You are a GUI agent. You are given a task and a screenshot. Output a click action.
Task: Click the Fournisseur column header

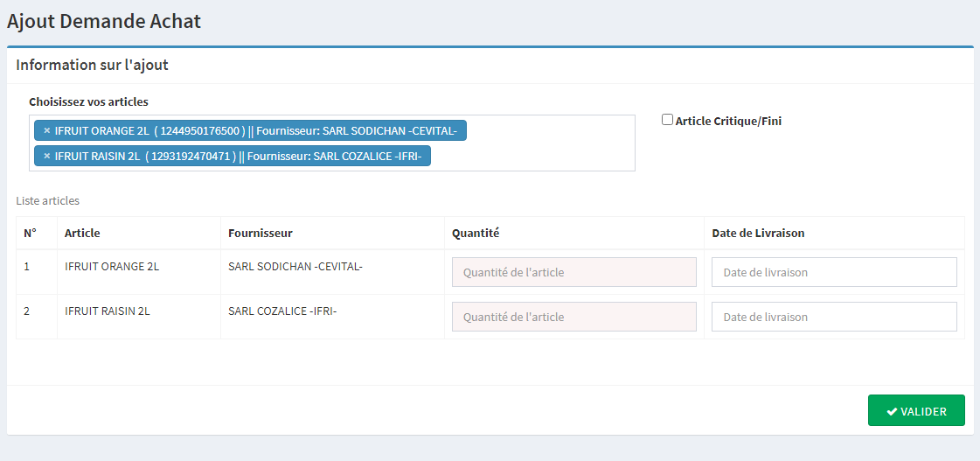click(x=260, y=234)
